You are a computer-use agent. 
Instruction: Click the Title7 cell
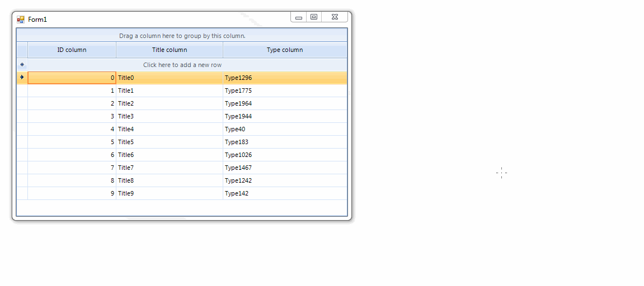click(x=169, y=168)
